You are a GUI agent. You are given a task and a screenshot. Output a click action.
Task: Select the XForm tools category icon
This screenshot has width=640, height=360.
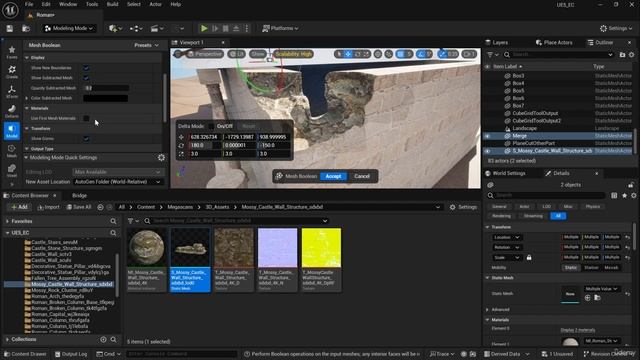(12, 91)
